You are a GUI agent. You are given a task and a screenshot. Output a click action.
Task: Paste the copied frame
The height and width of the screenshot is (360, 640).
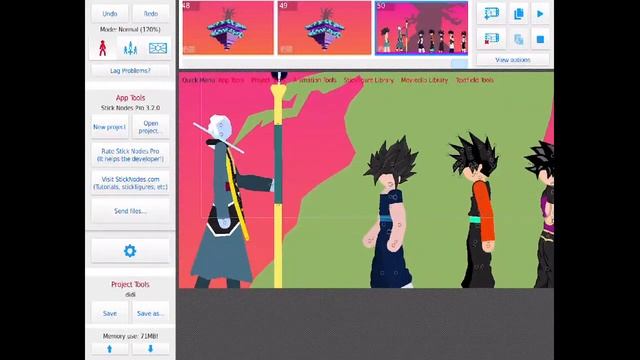[519, 39]
